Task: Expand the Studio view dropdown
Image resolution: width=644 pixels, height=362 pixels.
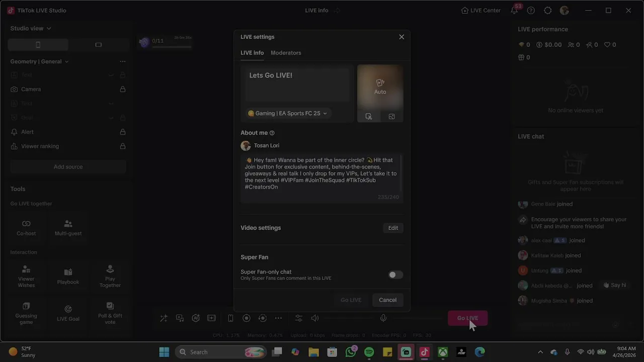Action: pos(31,28)
